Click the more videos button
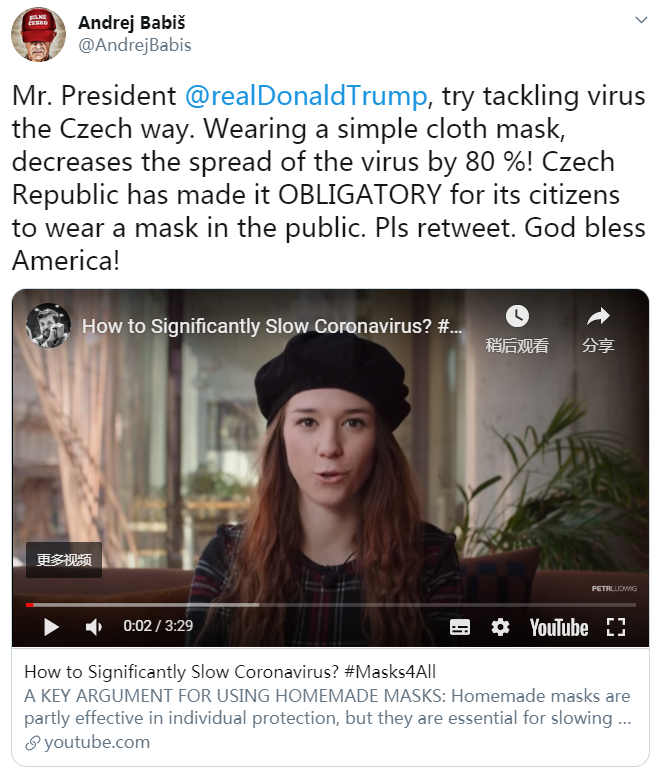Image resolution: width=667 pixels, height=770 pixels. (64, 560)
